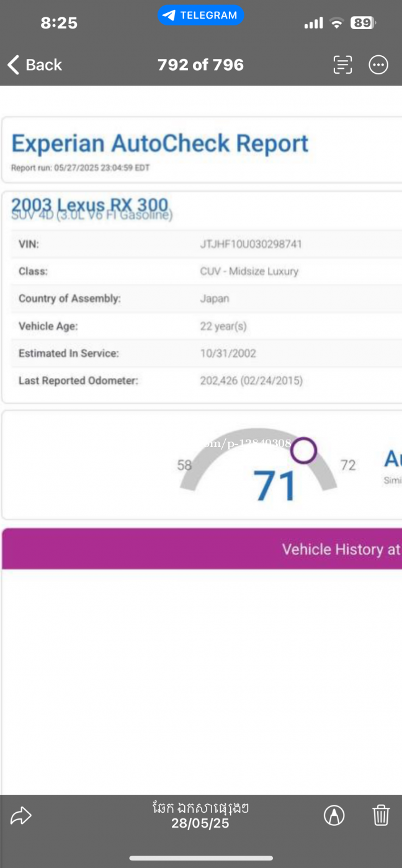Screen dimensions: 402x868
Task: Tap the purple Vehicle History banner
Action: pos(202,549)
